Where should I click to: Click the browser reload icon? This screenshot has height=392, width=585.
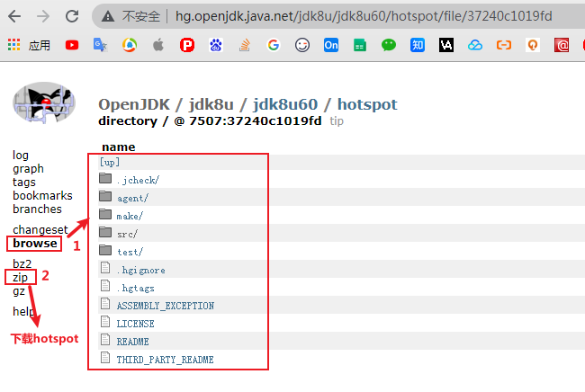72,16
